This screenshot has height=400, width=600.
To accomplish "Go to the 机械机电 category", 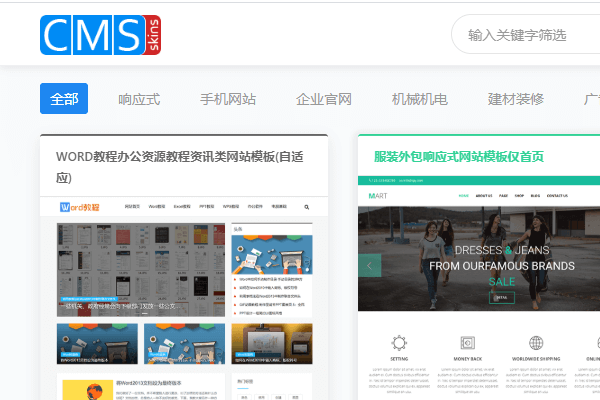I will 420,100.
